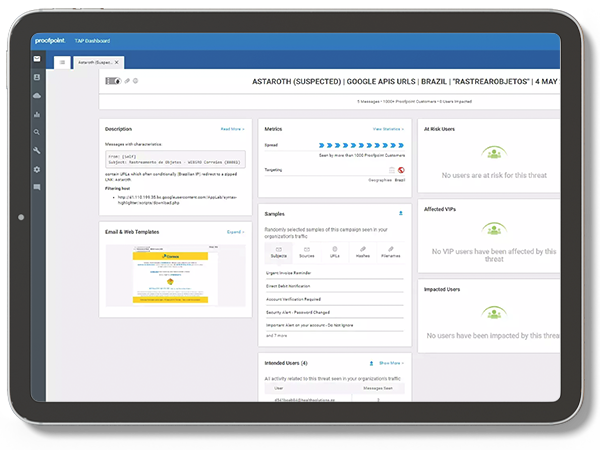This screenshot has width=600, height=450.
Task: Open the TAP Dashboard link
Action: click(x=92, y=41)
